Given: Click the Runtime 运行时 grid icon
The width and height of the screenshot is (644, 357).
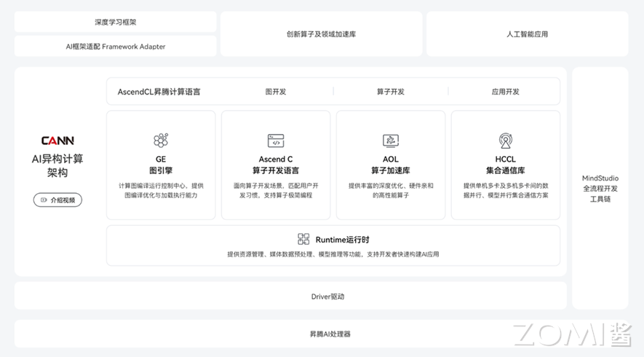Looking at the screenshot, I should tap(303, 239).
